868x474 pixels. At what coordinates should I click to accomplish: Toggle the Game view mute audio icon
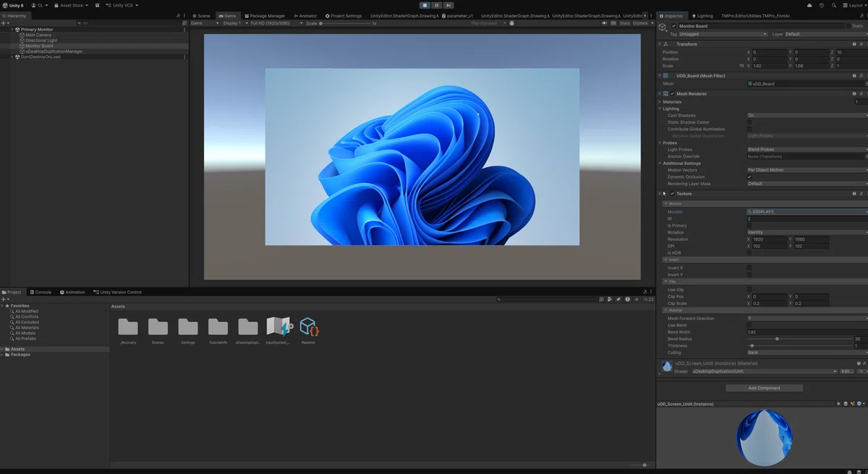tap(605, 23)
